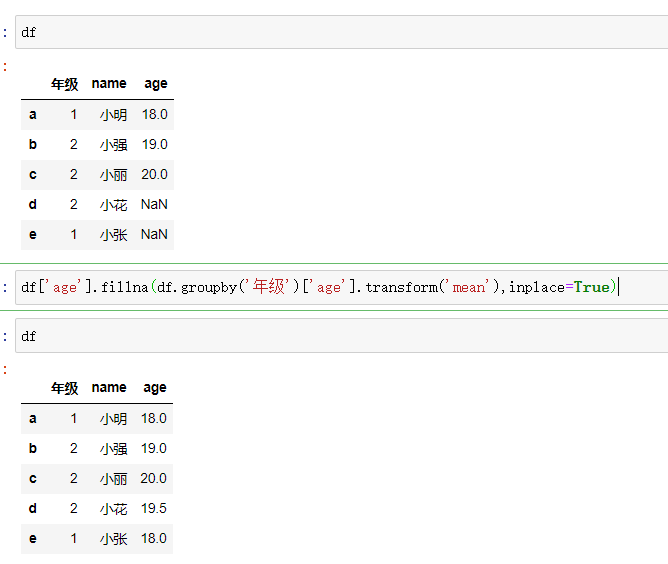The width and height of the screenshot is (668, 564).
Task: Click age 19.0 for 小强 in upper table
Action: click(155, 144)
